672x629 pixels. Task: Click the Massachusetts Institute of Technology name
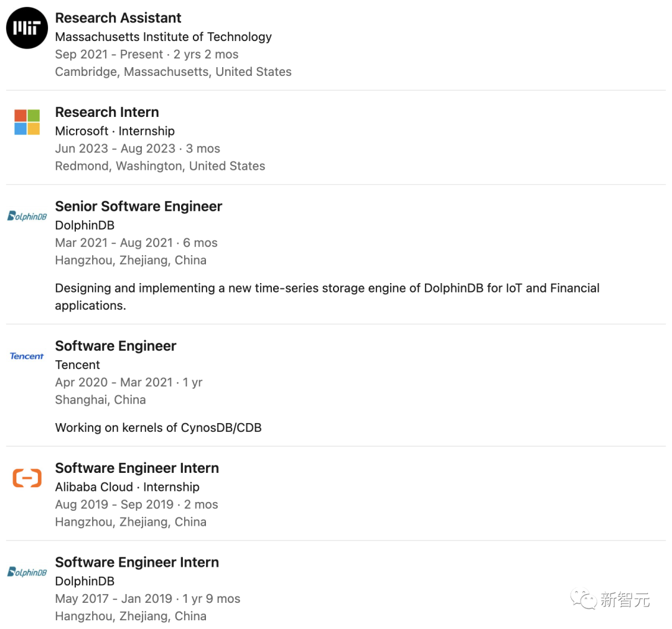(x=164, y=37)
